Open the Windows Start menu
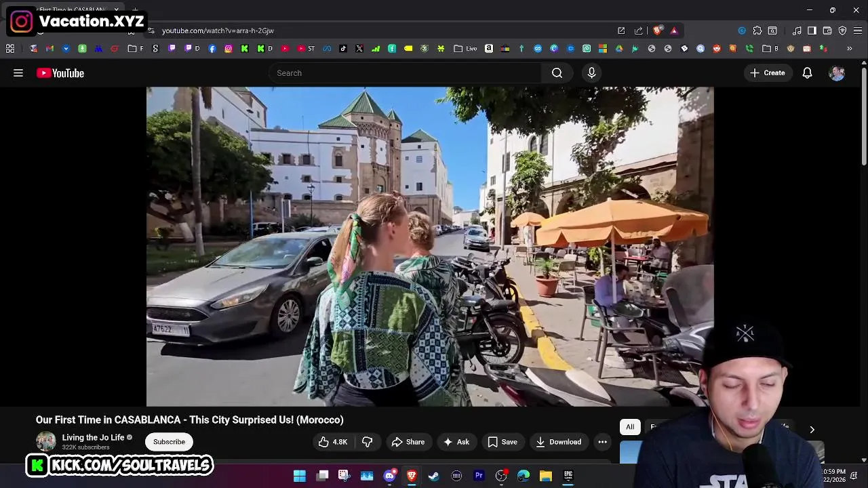The image size is (868, 488). tap(300, 476)
